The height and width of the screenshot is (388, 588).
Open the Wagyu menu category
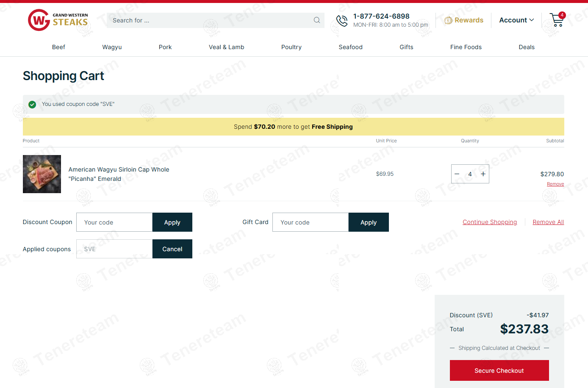tap(112, 47)
